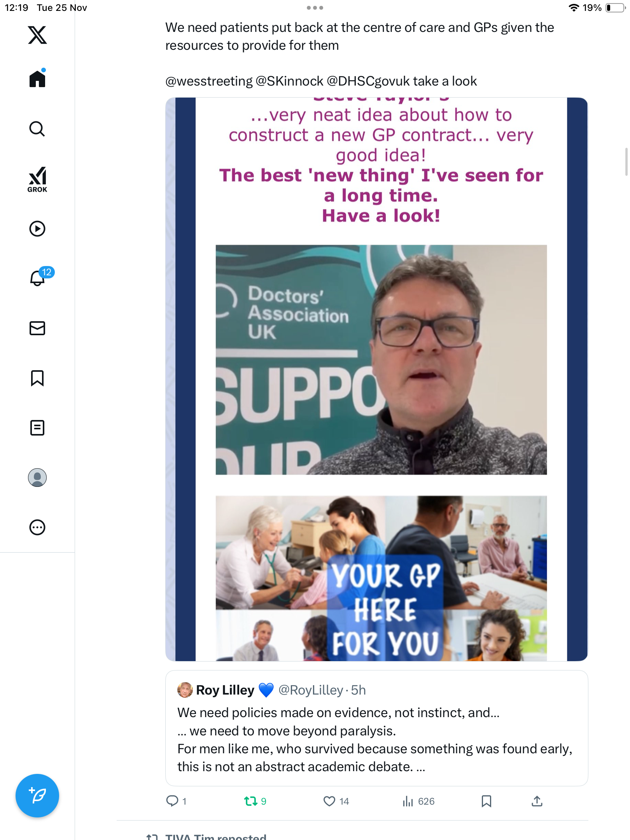View post analytics showing 626 views
The width and height of the screenshot is (630, 840).
(x=418, y=801)
